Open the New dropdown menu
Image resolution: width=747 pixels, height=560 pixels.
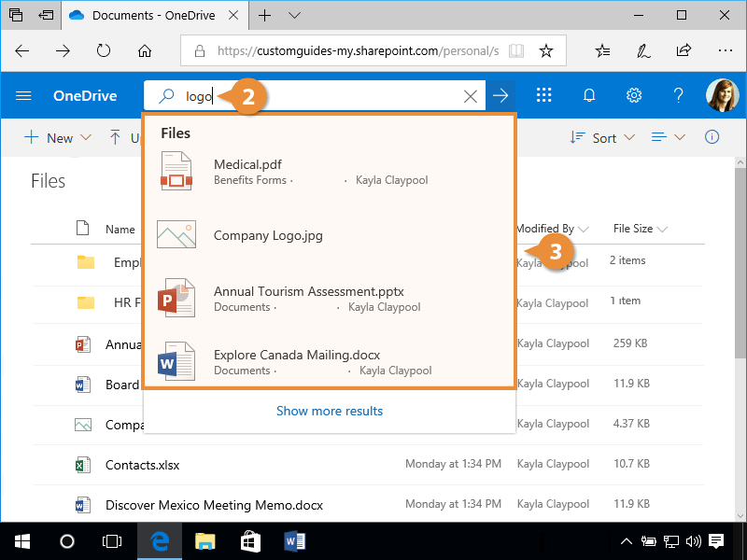(x=57, y=138)
